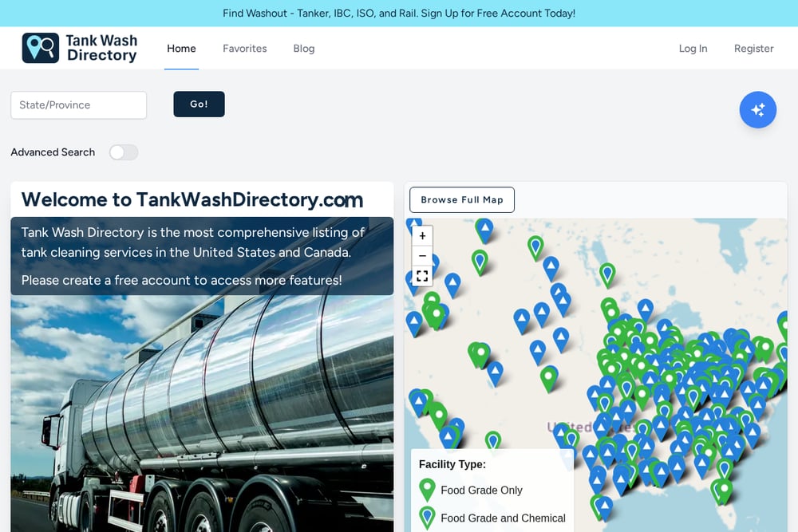798x532 pixels.
Task: Click the top banner sign-up announcement
Action: tap(399, 14)
